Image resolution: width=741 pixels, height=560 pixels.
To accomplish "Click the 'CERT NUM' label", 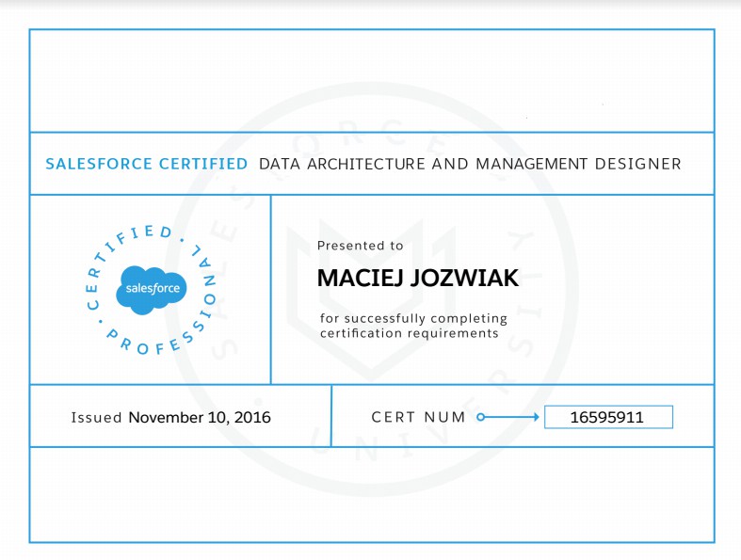I will coord(418,417).
